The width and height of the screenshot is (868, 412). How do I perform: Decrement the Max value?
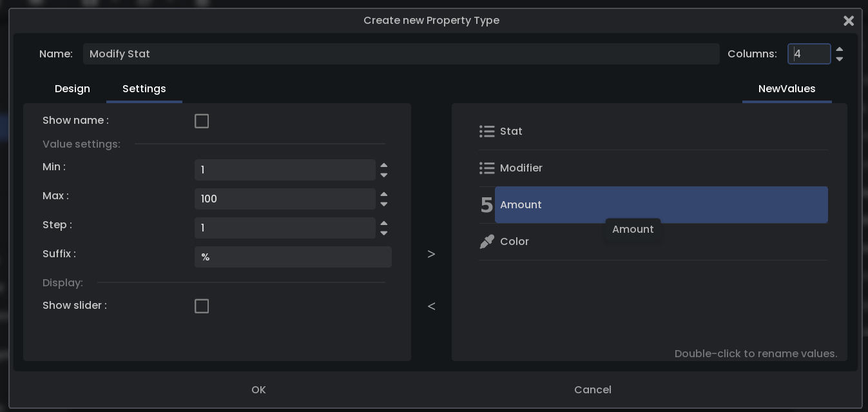[384, 204]
